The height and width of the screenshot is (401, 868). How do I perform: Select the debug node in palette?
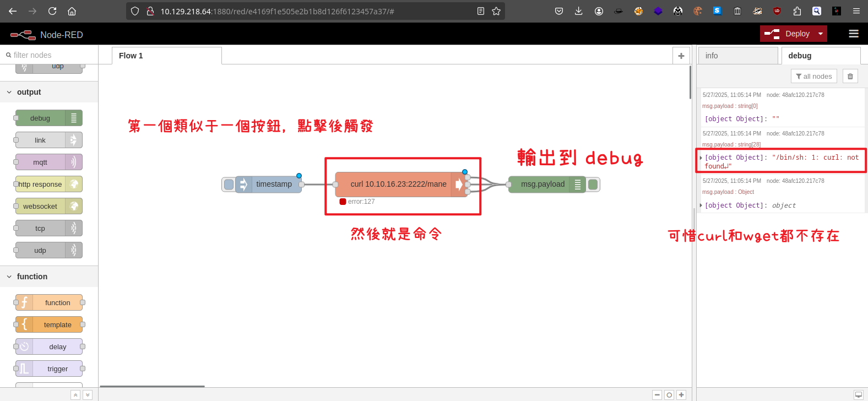(x=49, y=118)
